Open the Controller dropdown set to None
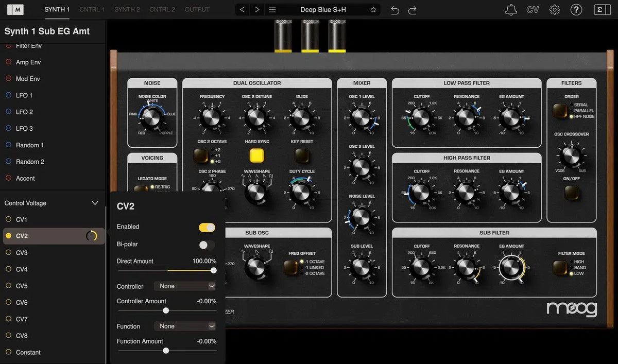Image resolution: width=618 pixels, height=364 pixels. click(x=184, y=286)
